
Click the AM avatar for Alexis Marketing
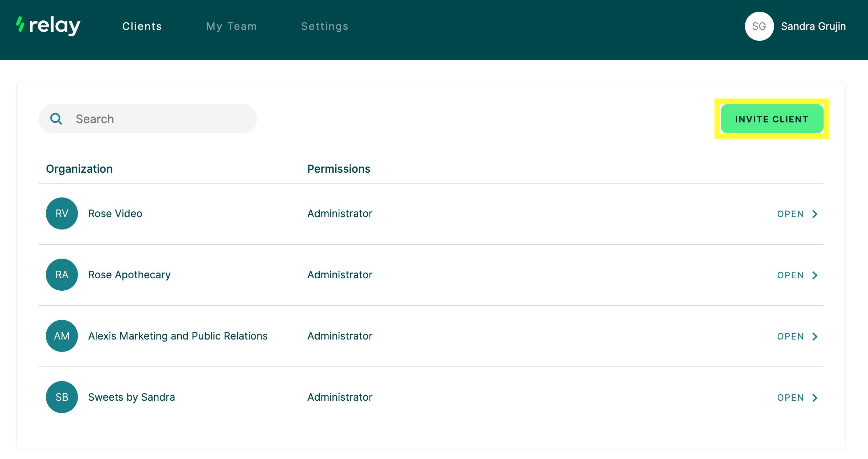click(x=62, y=336)
